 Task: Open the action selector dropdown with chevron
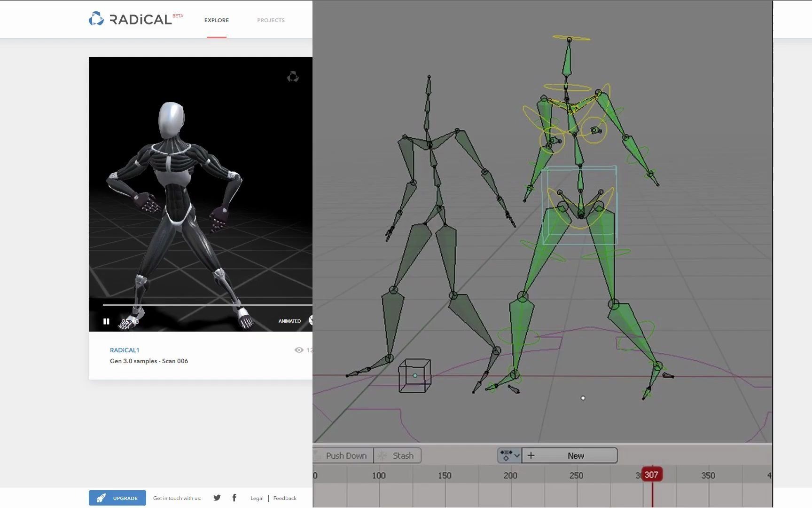518,455
